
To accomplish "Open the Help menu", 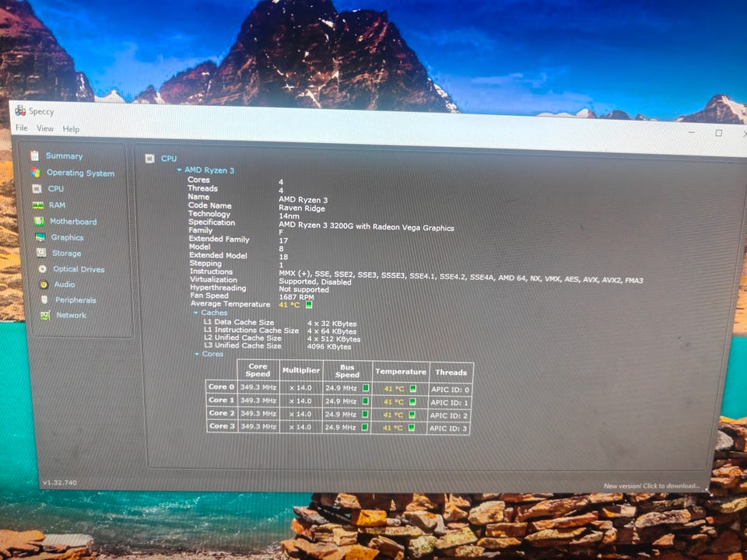I will pos(71,128).
